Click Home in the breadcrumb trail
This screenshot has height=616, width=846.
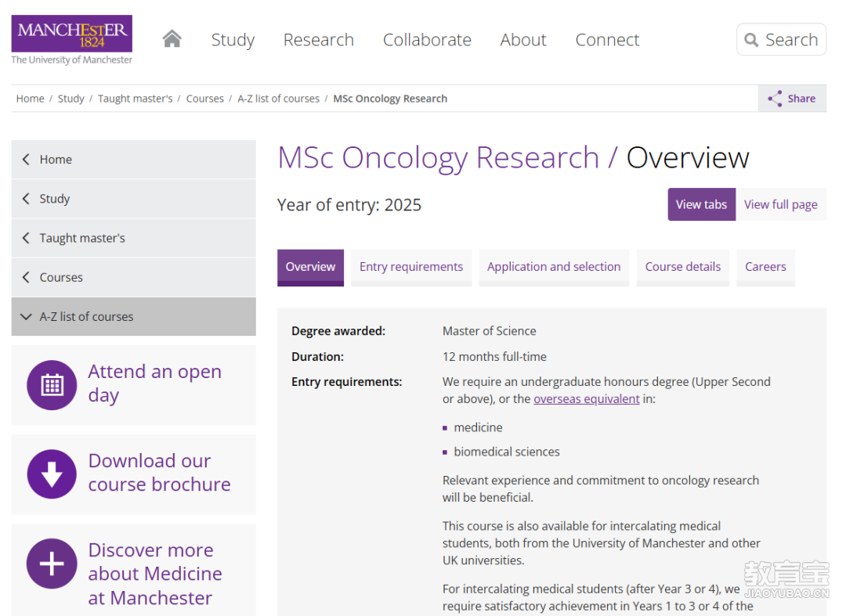pos(31,99)
